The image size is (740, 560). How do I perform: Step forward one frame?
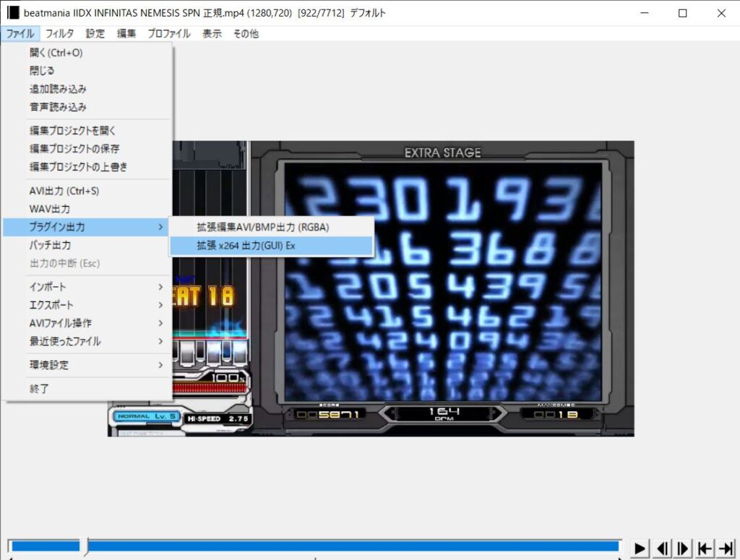coord(683,548)
